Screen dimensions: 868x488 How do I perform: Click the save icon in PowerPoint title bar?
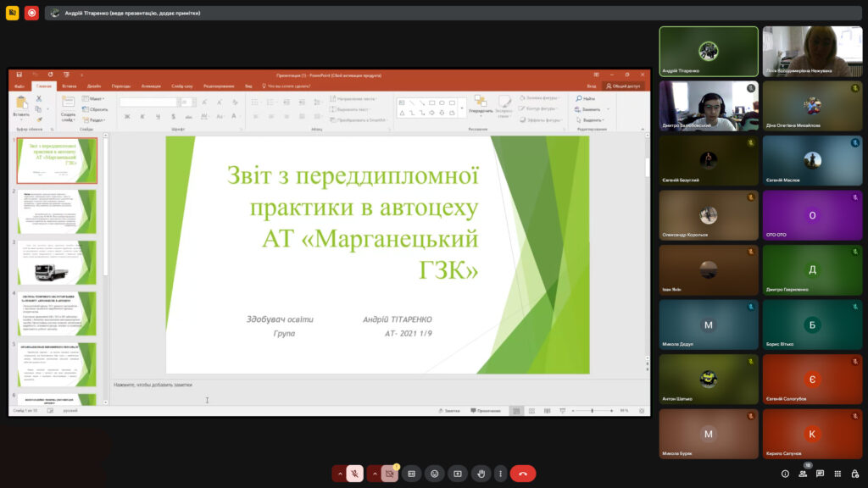pyautogui.click(x=19, y=75)
